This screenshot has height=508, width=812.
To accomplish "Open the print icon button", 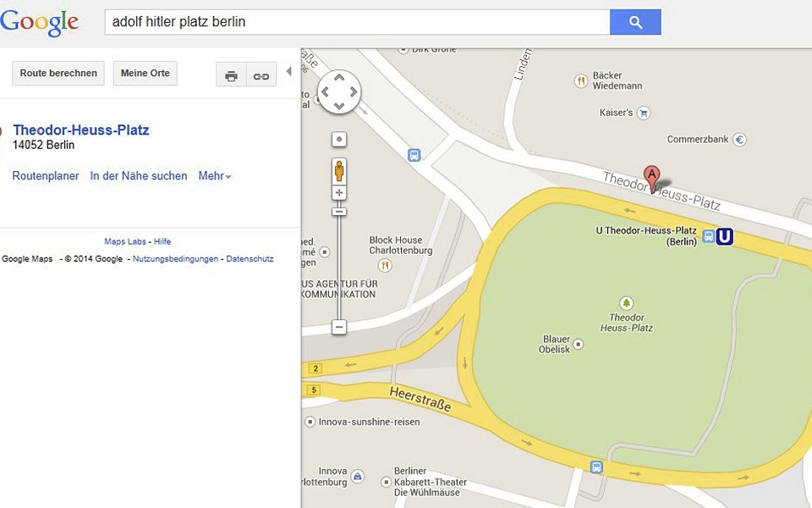I will [231, 76].
